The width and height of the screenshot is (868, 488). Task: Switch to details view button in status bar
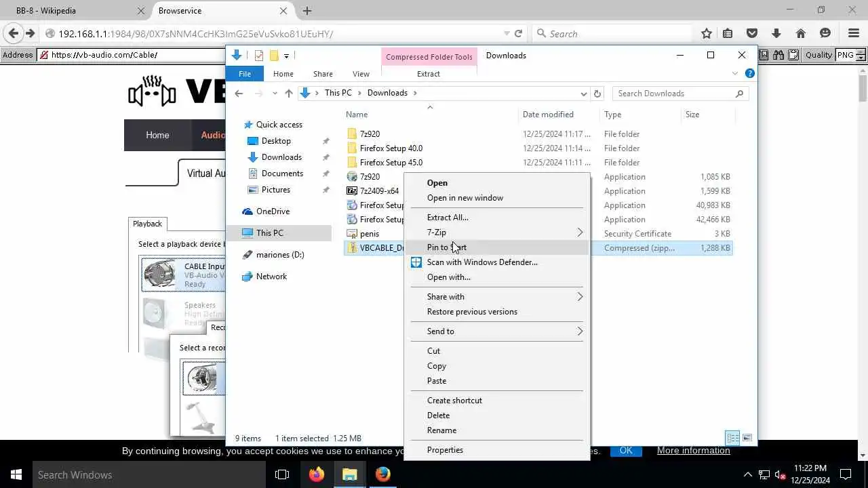[732, 438]
